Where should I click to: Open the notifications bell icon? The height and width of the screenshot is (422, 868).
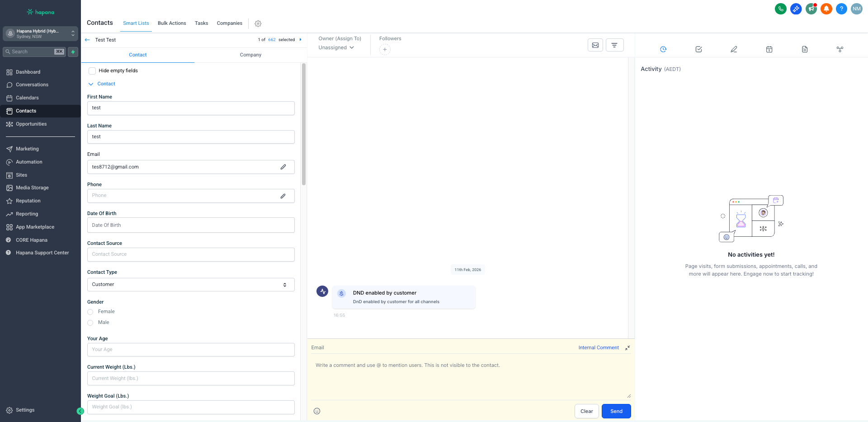click(826, 9)
